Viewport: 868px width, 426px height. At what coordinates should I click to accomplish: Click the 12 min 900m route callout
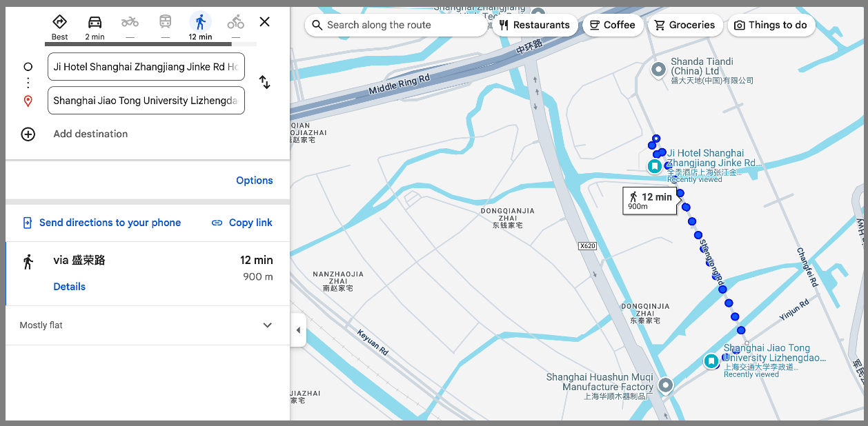click(x=649, y=201)
